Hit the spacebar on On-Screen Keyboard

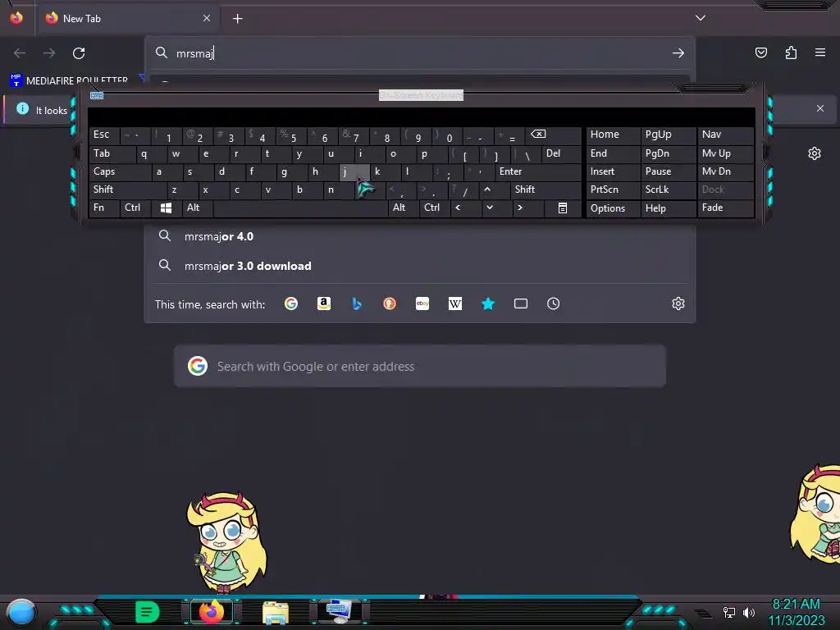pyautogui.click(x=300, y=208)
